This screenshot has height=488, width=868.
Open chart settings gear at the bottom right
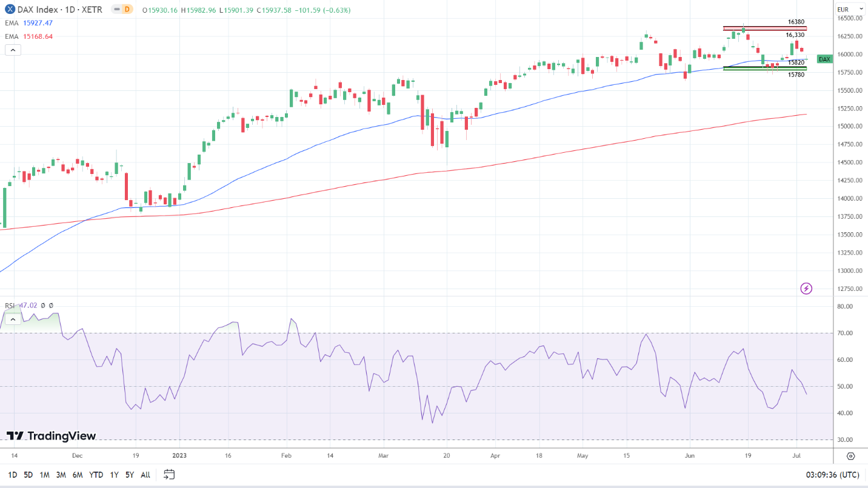tap(850, 456)
